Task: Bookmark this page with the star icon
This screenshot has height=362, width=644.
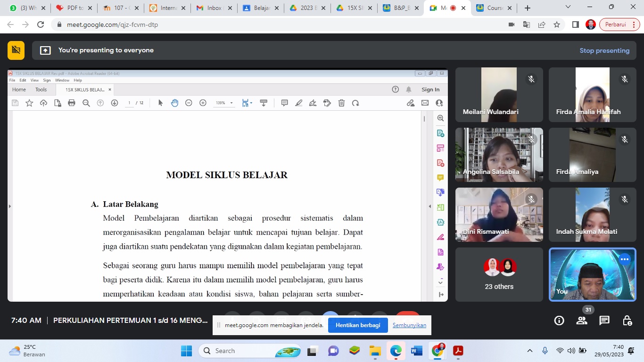Action: (557, 25)
